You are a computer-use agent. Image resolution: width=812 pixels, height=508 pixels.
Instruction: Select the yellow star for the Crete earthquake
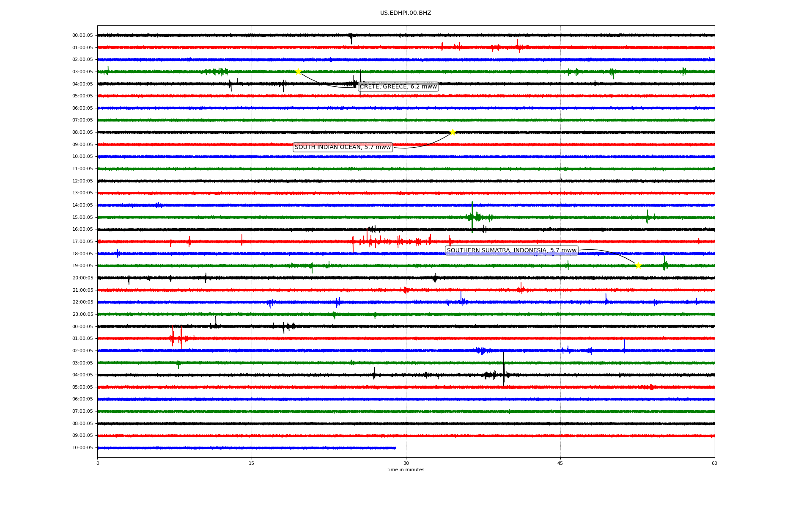click(298, 72)
